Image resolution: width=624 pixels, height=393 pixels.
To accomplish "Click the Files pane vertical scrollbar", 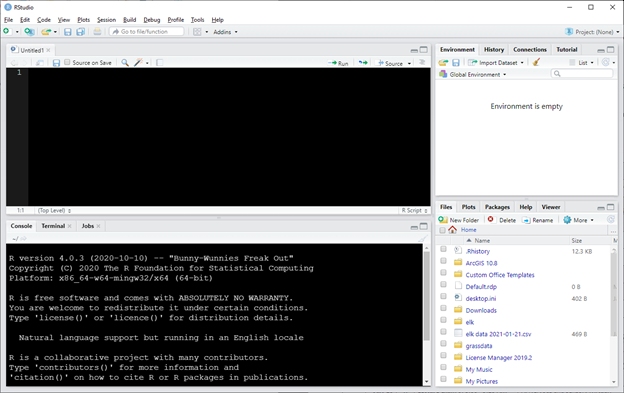I will [x=614, y=294].
